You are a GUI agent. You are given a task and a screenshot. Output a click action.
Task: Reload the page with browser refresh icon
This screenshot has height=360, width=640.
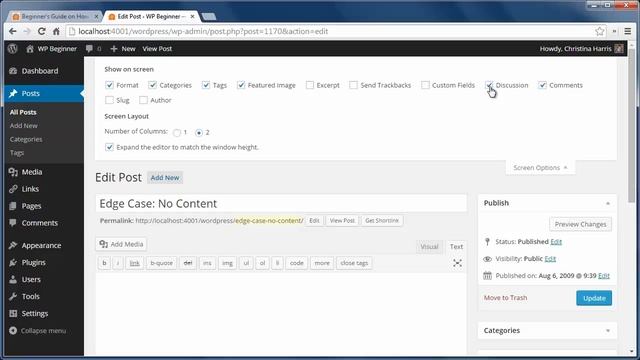pos(42,31)
